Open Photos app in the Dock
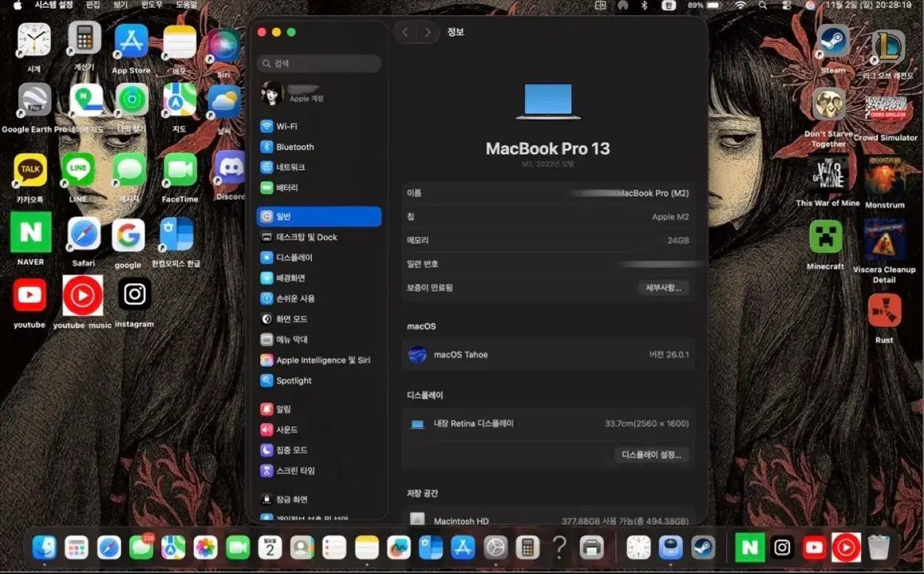 click(x=206, y=547)
